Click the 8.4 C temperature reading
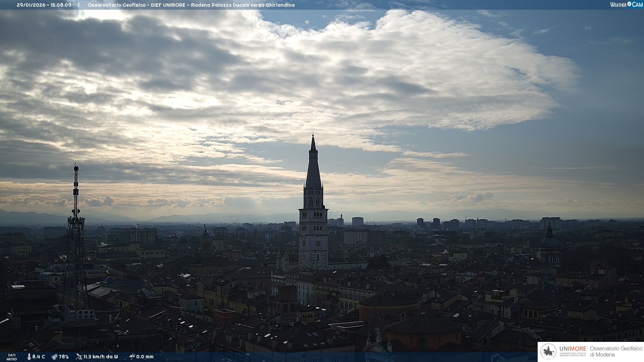 pyautogui.click(x=39, y=357)
